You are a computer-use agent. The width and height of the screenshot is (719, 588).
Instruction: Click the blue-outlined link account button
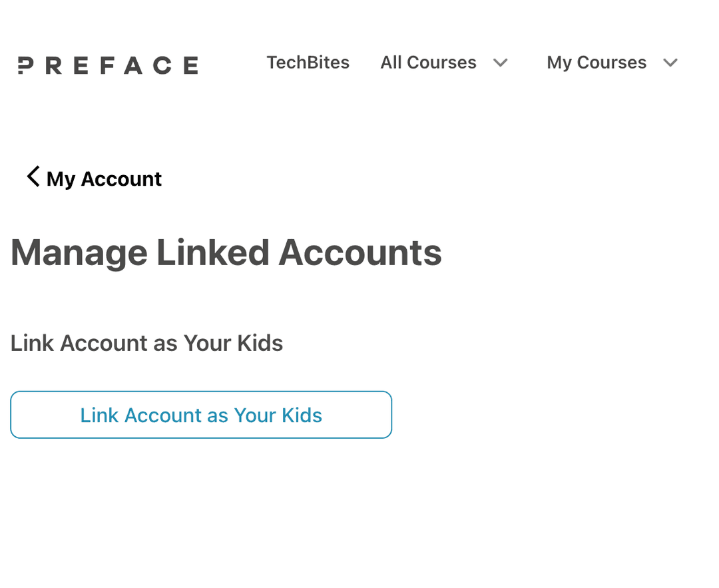201,415
